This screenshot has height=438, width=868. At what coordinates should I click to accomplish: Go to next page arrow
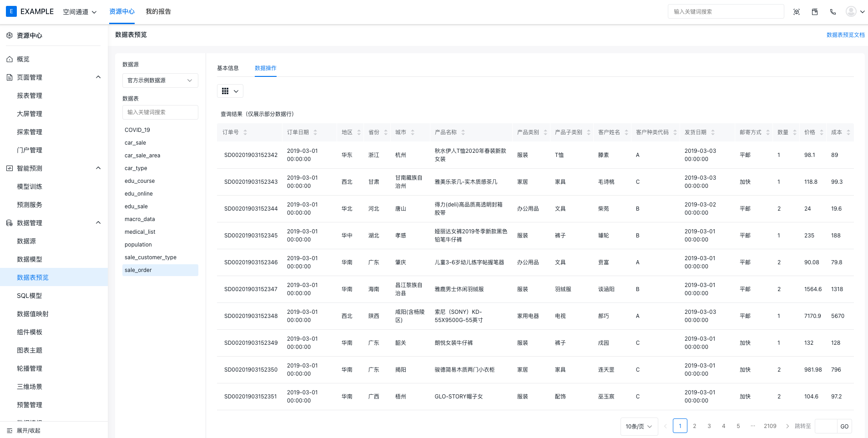click(787, 426)
